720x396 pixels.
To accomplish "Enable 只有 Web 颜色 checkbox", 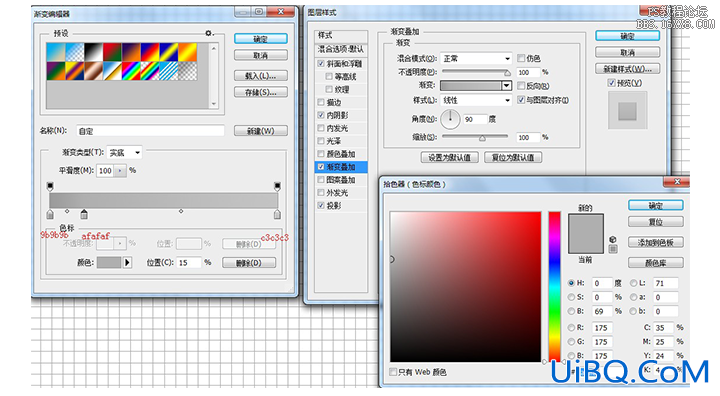I will click(x=393, y=372).
